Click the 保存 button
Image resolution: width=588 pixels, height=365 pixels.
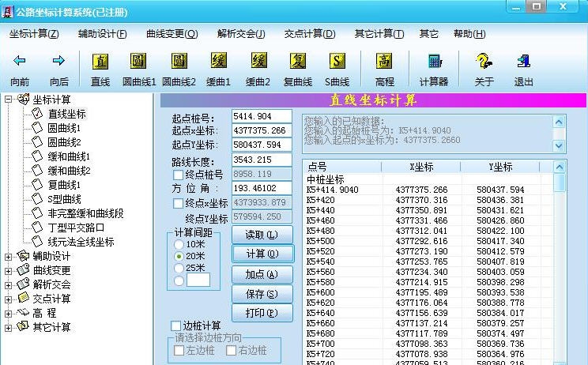pos(262,294)
